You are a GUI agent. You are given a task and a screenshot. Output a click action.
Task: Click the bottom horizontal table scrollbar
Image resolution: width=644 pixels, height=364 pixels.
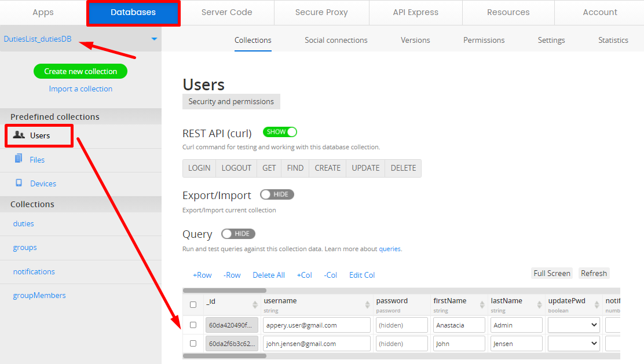(225, 356)
